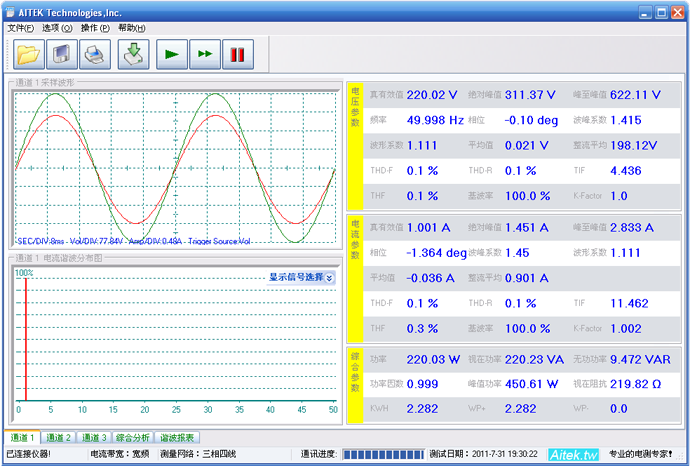Select the 综合分析 tab

pos(133,438)
